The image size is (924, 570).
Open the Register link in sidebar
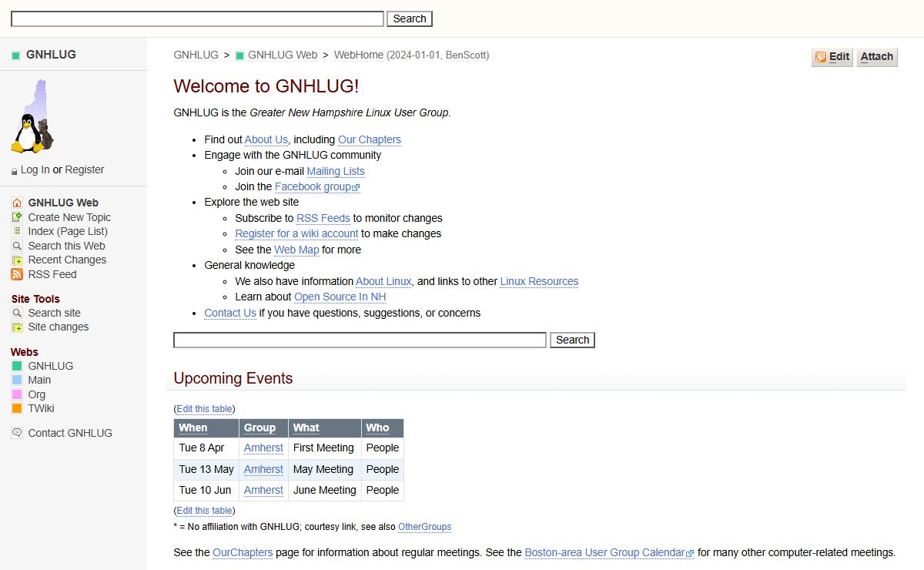pyautogui.click(x=85, y=170)
